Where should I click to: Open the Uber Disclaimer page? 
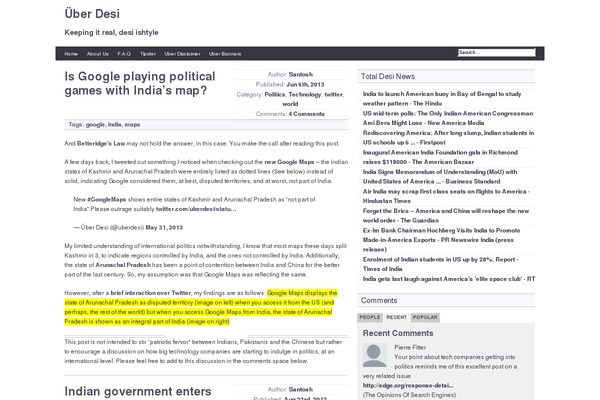click(182, 54)
